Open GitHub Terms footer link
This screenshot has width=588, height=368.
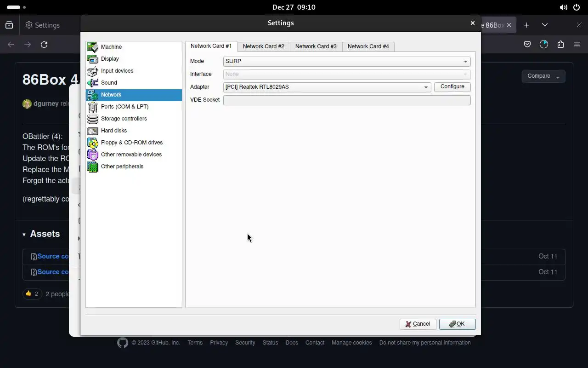click(x=195, y=343)
